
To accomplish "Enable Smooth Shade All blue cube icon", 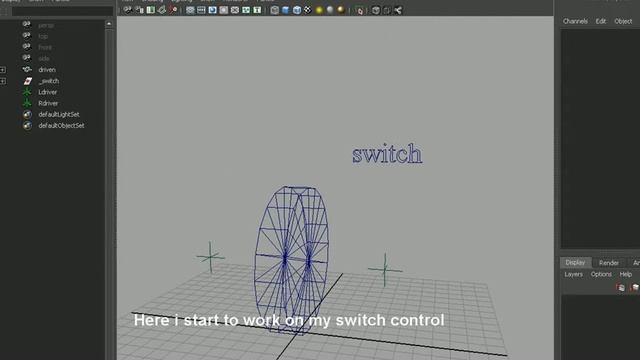I will tap(286, 10).
